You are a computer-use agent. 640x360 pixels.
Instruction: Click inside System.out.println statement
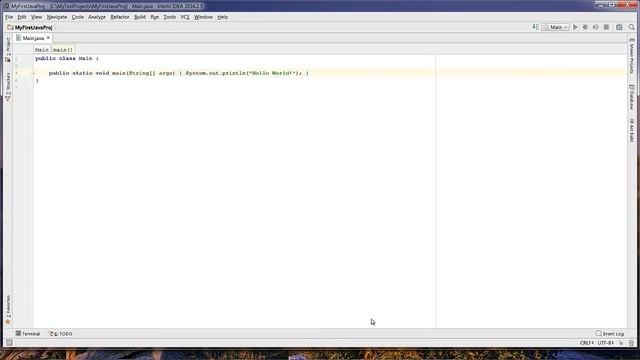click(244, 73)
